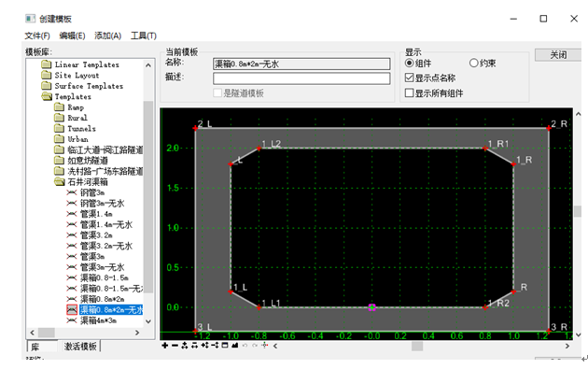Click the dynamic settings crosshair icon with red dot

pos(265,346)
